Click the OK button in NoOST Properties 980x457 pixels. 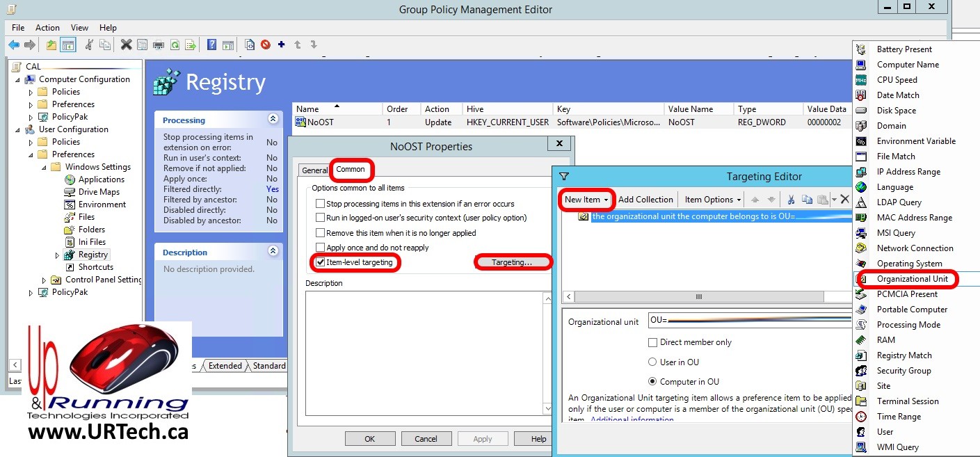(369, 439)
